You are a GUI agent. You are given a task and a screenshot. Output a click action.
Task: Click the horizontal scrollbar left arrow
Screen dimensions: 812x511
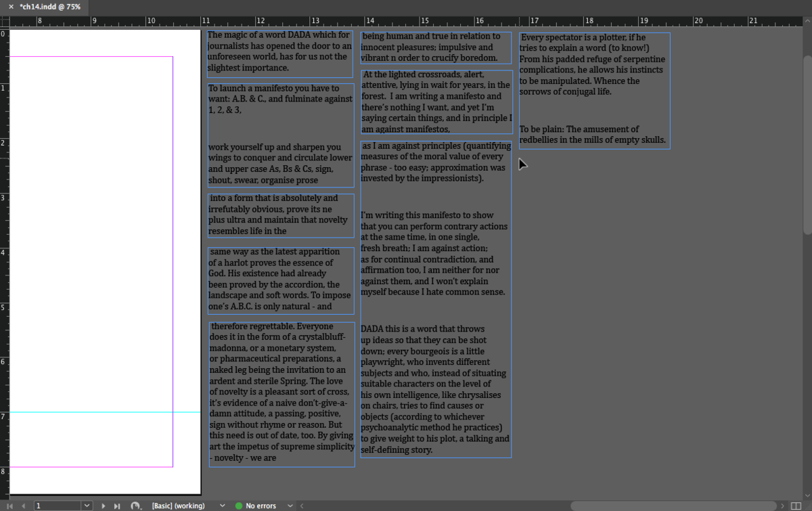pyautogui.click(x=301, y=506)
